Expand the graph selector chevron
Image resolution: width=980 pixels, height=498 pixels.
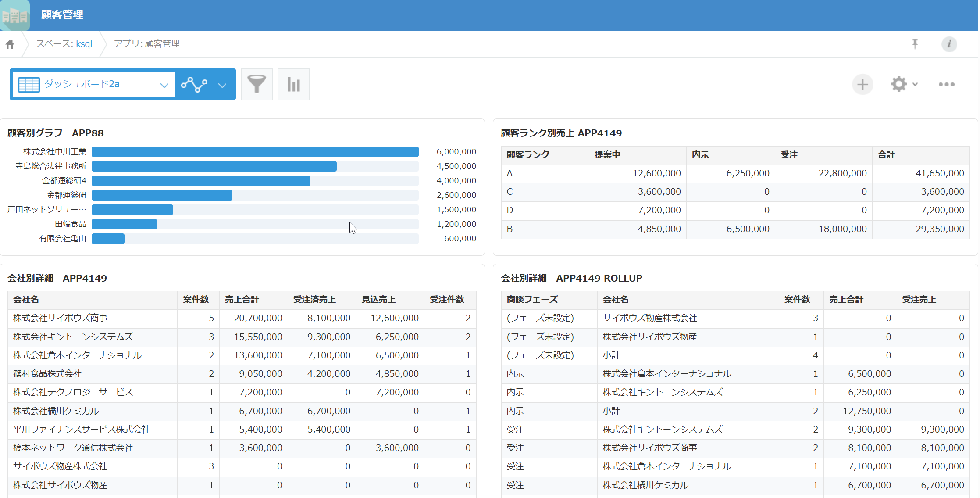tap(222, 85)
